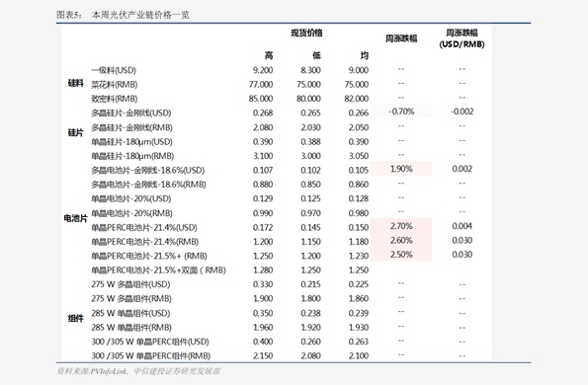Click the 300/305 W 单晶PERC组件(RMB) row label
The image size is (588, 385).
tap(151, 355)
